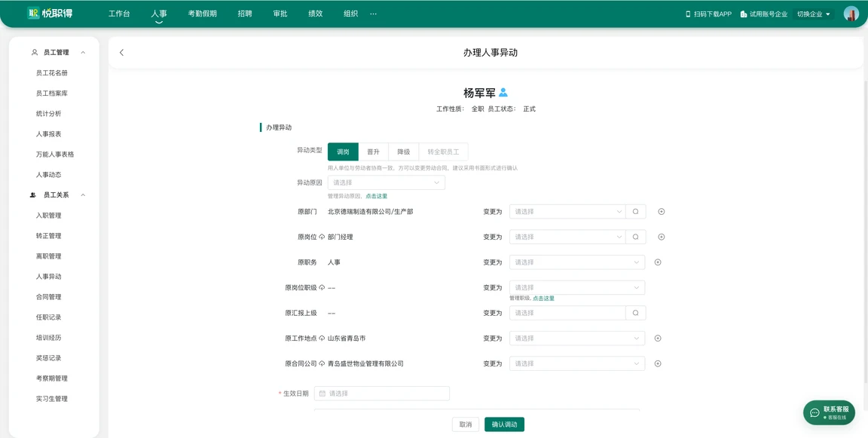Click the 确认调动 button
Viewport: 868px width, 438px height.
point(504,424)
